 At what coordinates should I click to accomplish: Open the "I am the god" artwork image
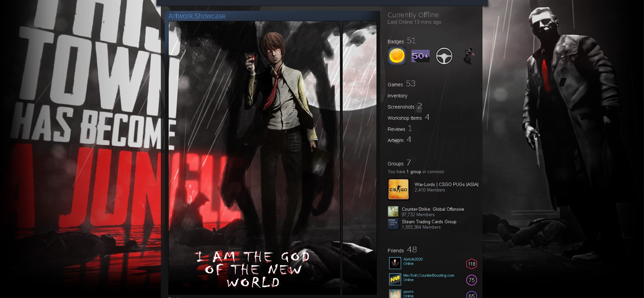point(254,158)
